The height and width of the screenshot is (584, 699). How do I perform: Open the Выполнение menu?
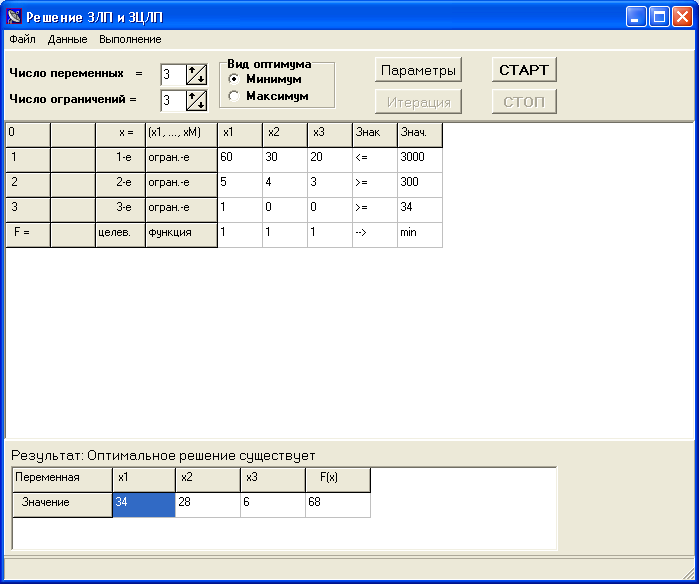[130, 39]
